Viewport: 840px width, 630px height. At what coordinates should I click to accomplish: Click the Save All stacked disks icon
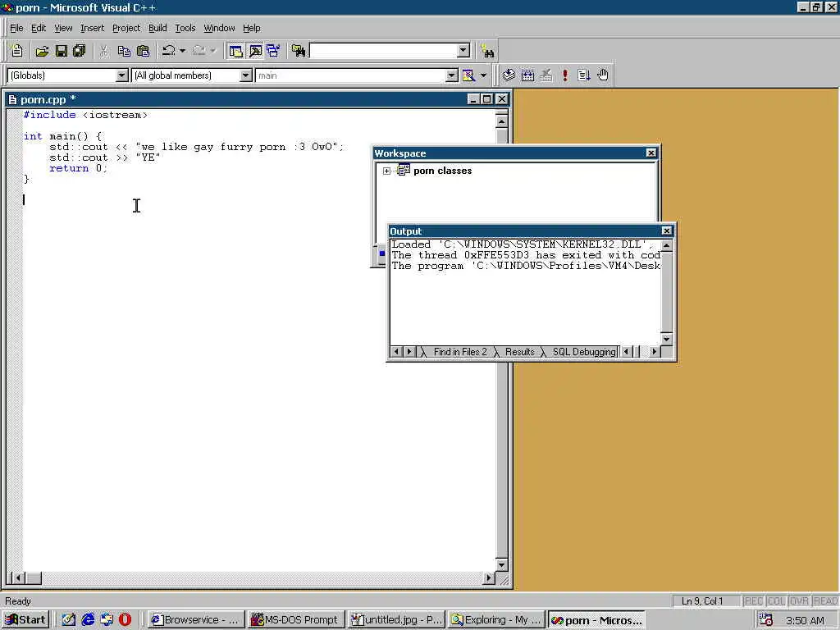point(80,51)
